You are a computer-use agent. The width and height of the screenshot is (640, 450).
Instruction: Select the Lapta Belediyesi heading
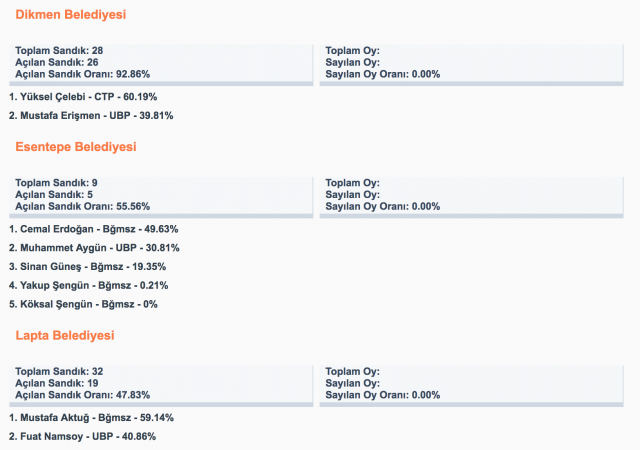[x=65, y=335]
